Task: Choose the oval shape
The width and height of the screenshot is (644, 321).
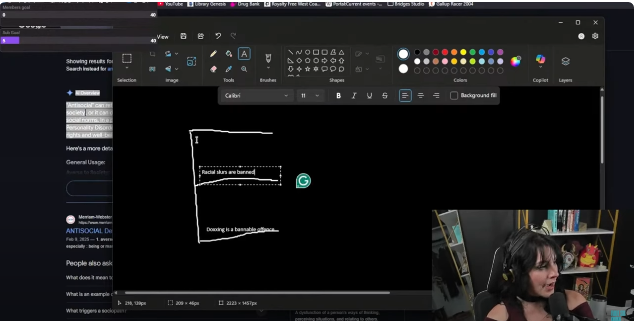Action: pos(308,52)
